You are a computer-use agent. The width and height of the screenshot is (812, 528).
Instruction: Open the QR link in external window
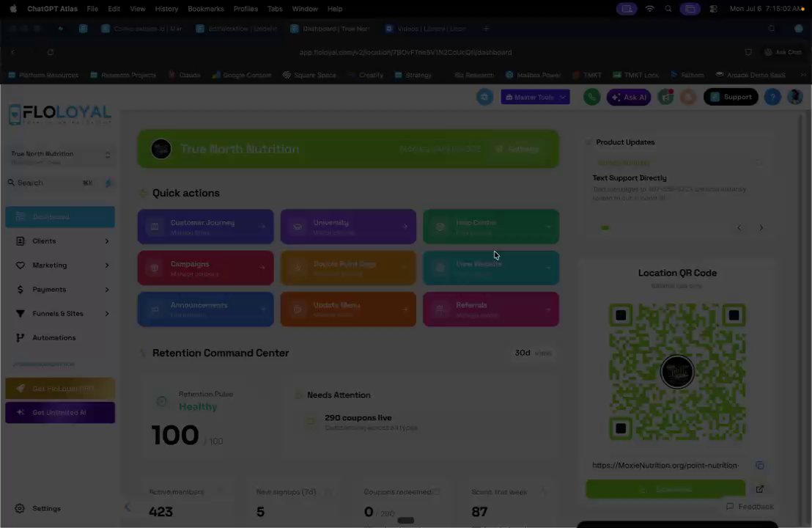click(760, 489)
